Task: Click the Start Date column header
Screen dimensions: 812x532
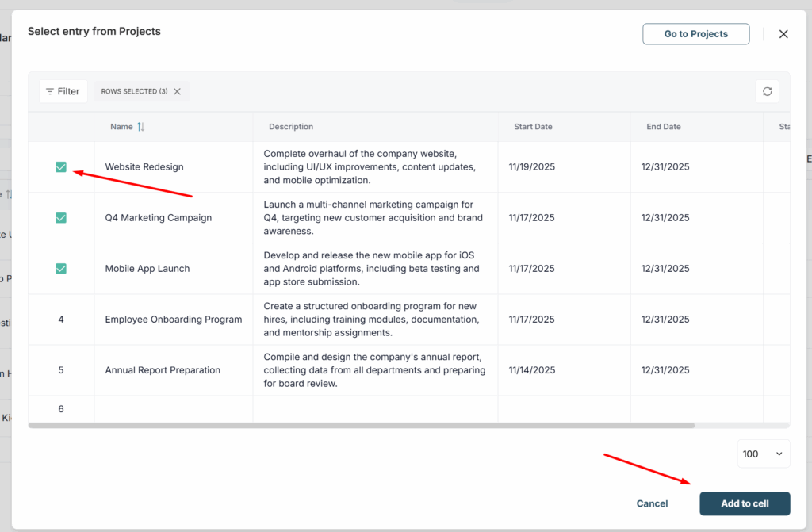Action: coord(533,127)
